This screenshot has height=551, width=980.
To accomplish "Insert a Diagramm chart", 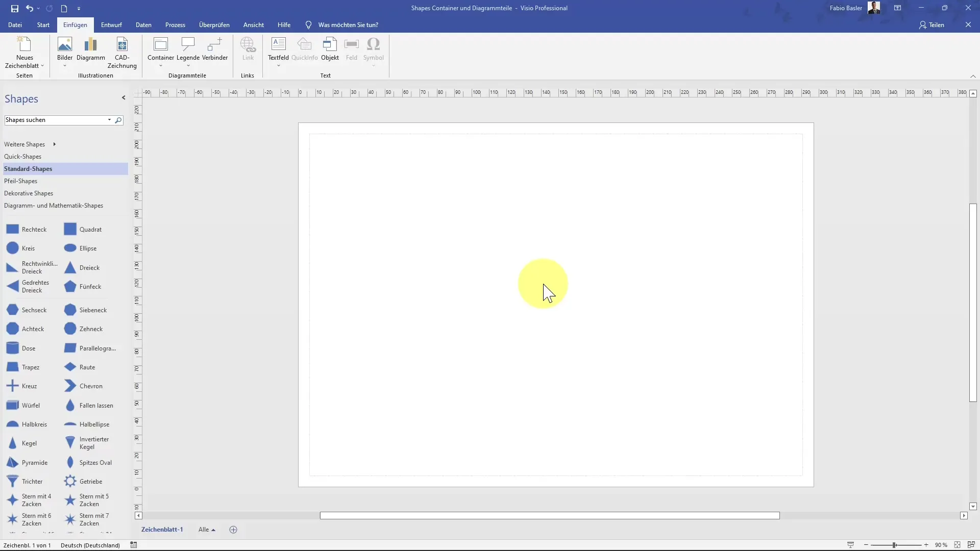I will point(91,49).
